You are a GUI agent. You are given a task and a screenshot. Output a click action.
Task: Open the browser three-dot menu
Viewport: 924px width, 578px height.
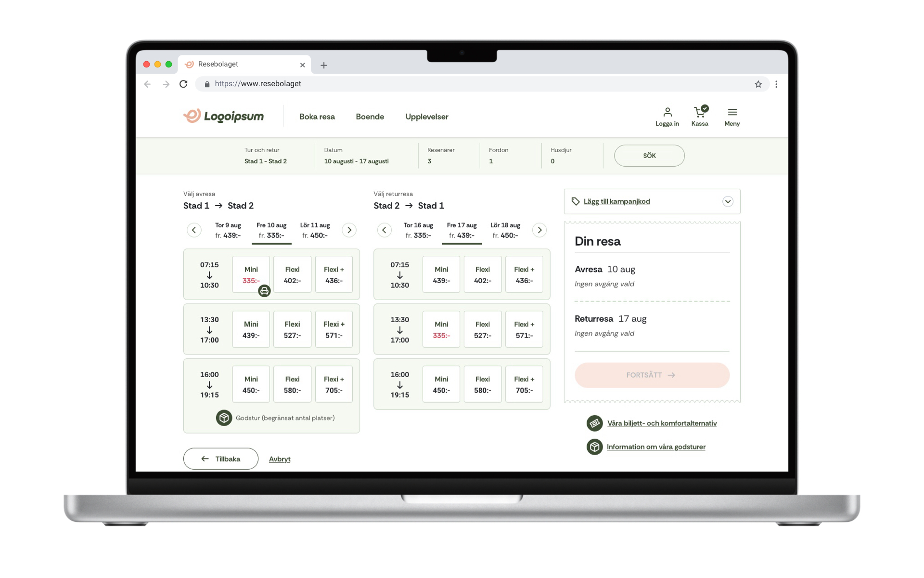pyautogui.click(x=776, y=84)
